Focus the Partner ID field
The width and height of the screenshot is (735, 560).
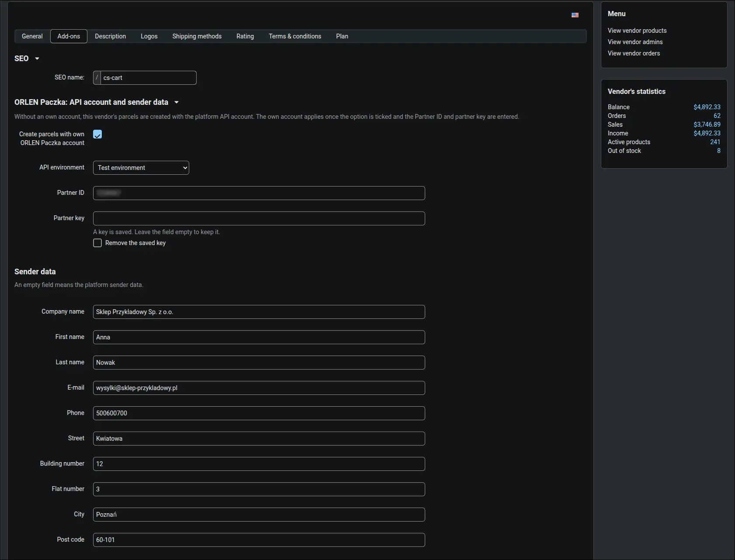pos(259,193)
